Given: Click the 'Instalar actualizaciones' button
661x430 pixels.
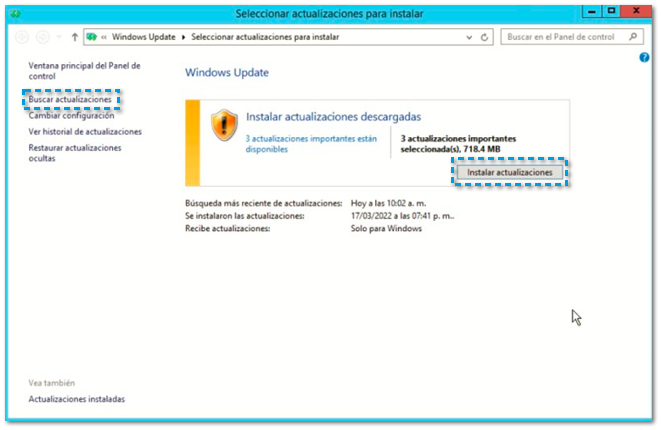Looking at the screenshot, I should 510,172.
